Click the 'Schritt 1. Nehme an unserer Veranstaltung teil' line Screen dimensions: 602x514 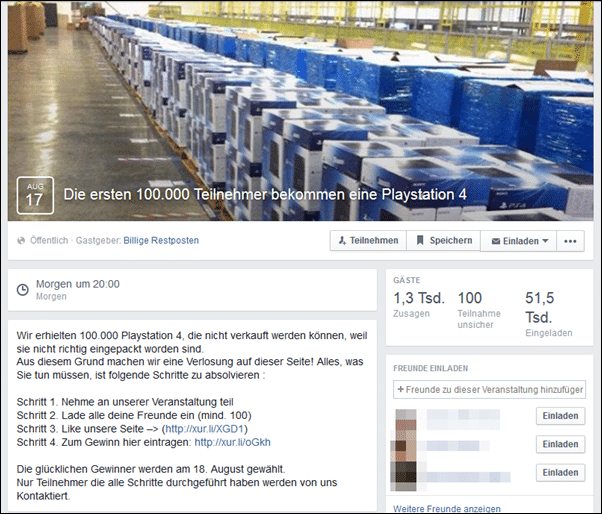(x=125, y=402)
